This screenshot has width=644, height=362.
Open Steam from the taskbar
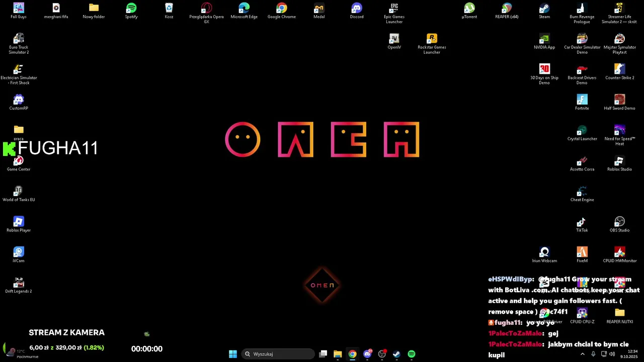coord(396,354)
